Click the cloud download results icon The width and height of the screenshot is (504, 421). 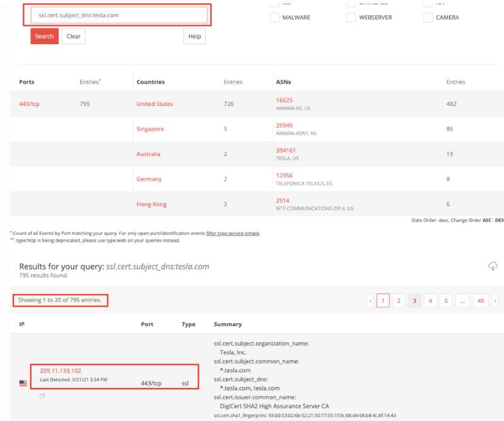click(x=493, y=266)
